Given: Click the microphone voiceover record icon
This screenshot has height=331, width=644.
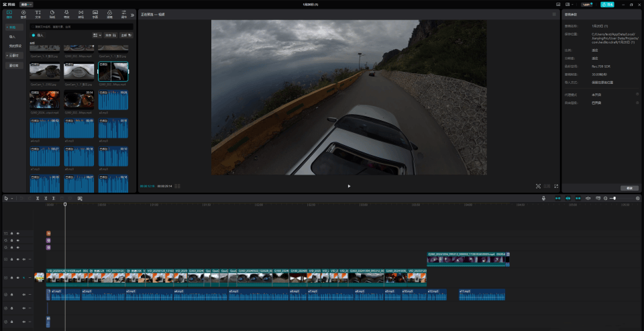Looking at the screenshot, I should (544, 198).
